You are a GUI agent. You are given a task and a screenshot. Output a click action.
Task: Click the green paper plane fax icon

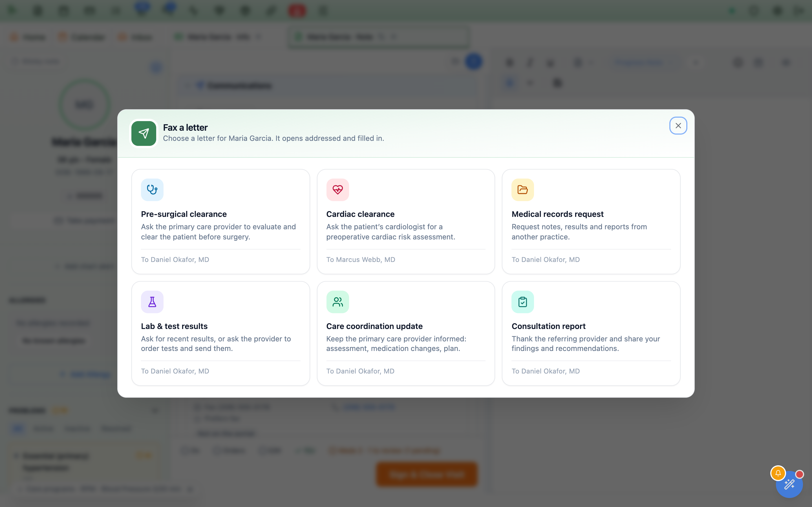pyautogui.click(x=144, y=134)
